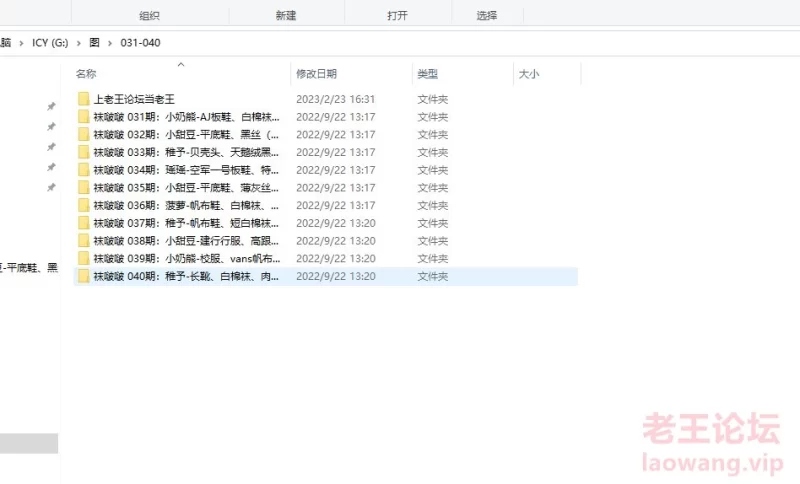Click modified date of 034期 folder row
This screenshot has height=484, width=800.
[x=336, y=170]
